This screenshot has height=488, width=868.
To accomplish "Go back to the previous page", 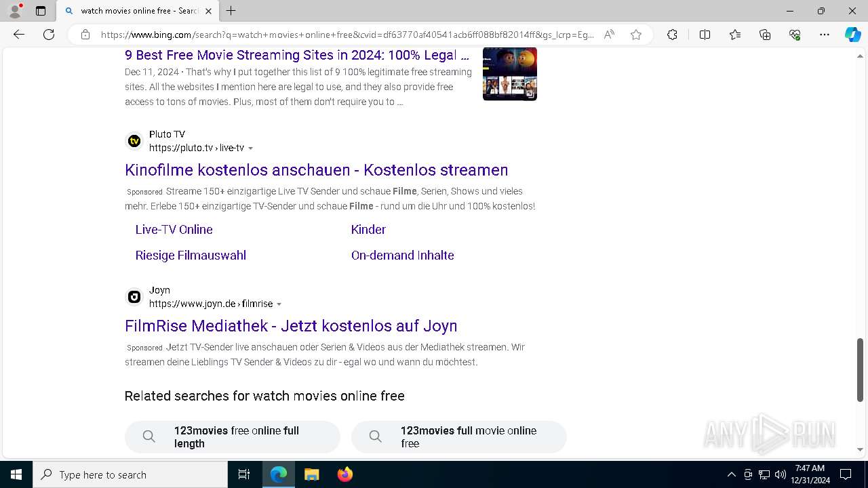I will (19, 35).
